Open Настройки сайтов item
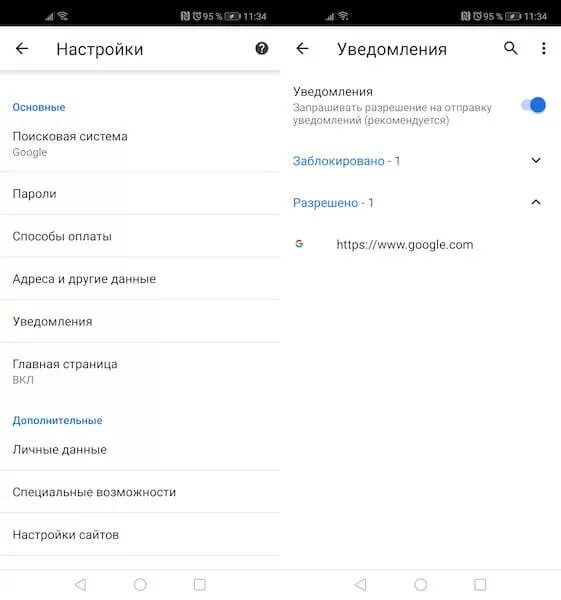Image resolution: width=561 pixels, height=600 pixels. [x=140, y=535]
